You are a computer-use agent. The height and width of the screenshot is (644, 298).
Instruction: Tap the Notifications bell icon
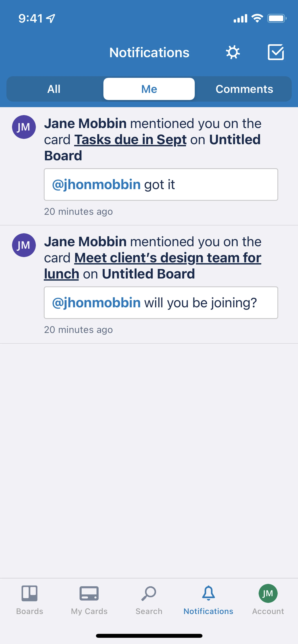tap(208, 593)
